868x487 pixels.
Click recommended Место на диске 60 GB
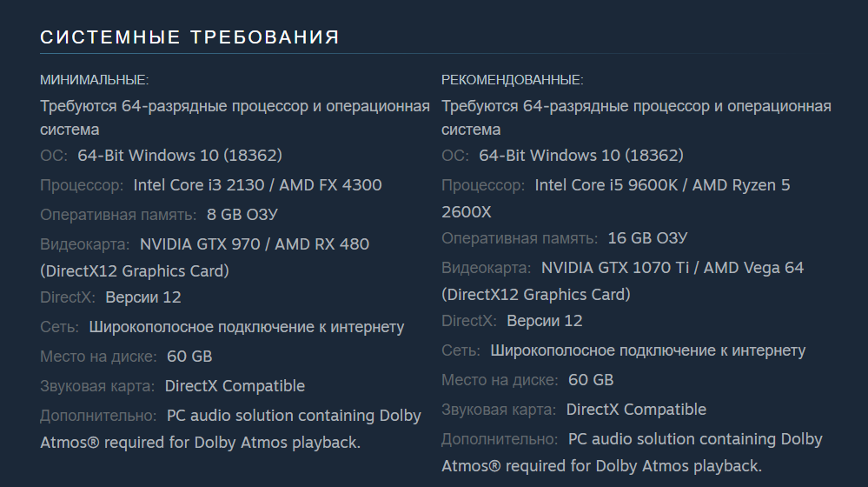(591, 380)
